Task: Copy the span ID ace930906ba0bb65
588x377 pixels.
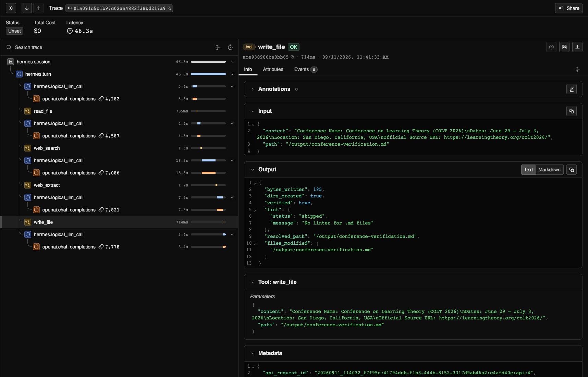Action: click(x=292, y=57)
